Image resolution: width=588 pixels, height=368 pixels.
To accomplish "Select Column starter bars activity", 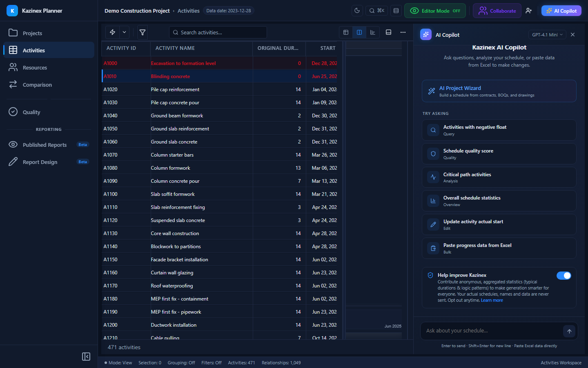I will pos(220,155).
